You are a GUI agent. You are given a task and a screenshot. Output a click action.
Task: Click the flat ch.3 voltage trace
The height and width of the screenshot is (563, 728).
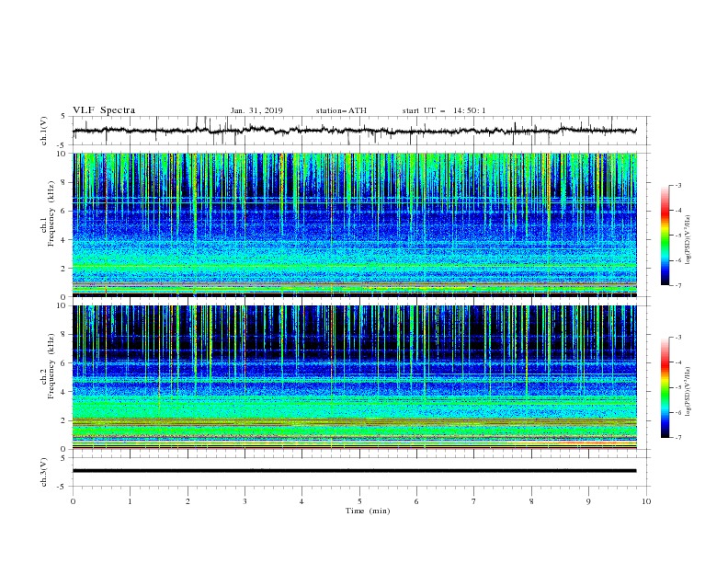tap(354, 471)
